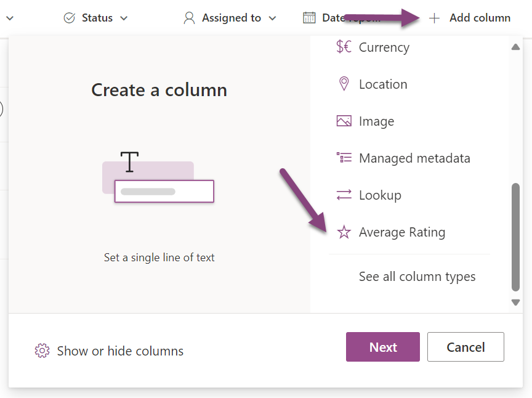Cancel column creation
Image resolution: width=532 pixels, height=398 pixels.
point(465,347)
